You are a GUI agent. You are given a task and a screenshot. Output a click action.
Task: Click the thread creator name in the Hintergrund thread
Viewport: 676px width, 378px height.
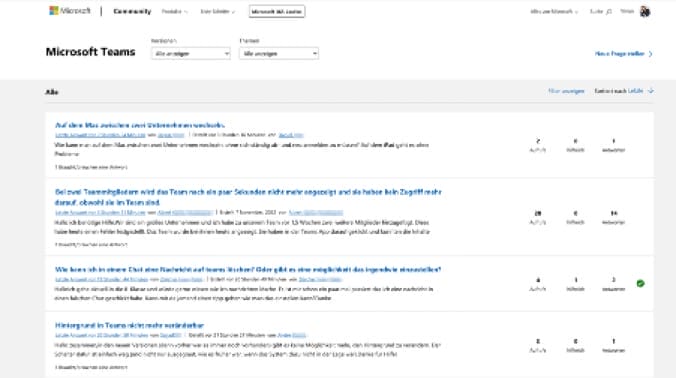click(292, 335)
